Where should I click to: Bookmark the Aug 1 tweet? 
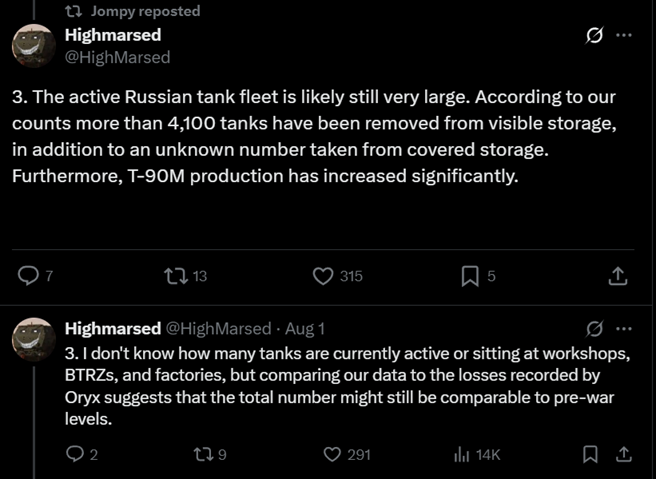(x=590, y=455)
